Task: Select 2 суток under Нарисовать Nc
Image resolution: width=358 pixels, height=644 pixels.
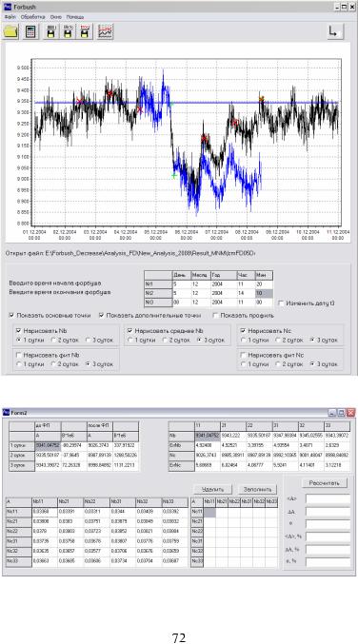Action: point(278,340)
